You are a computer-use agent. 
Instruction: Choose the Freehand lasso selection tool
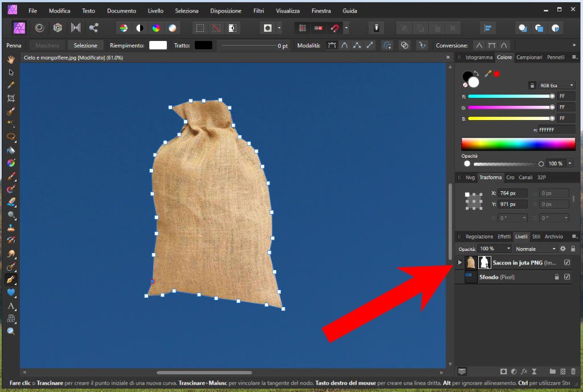pyautogui.click(x=11, y=137)
